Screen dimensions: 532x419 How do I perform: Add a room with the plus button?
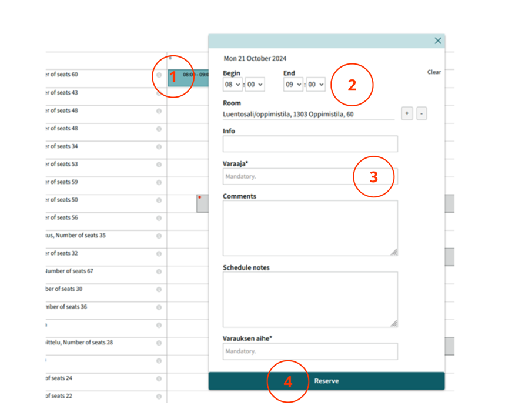tap(407, 113)
